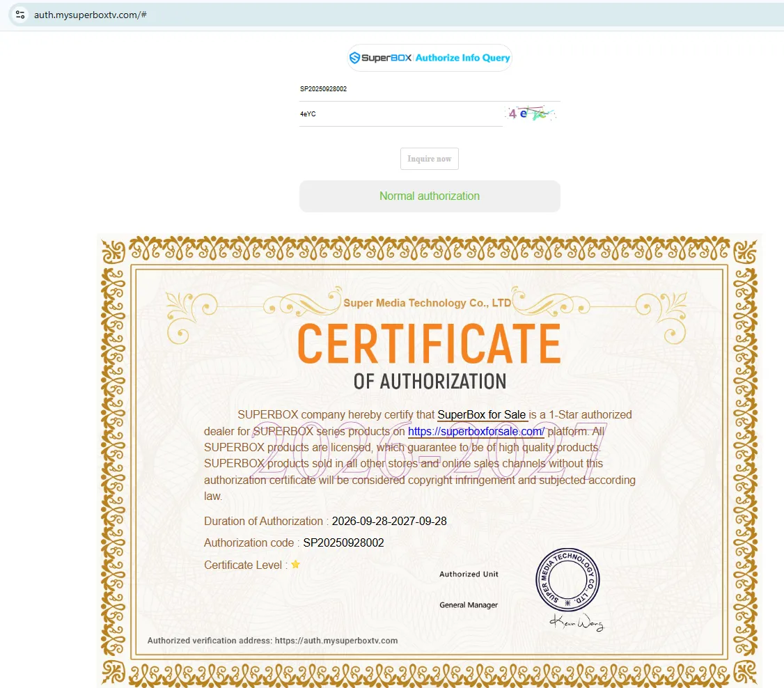Select the SuperBox for Sale dealer name
The width and height of the screenshot is (784, 688).
coord(482,414)
